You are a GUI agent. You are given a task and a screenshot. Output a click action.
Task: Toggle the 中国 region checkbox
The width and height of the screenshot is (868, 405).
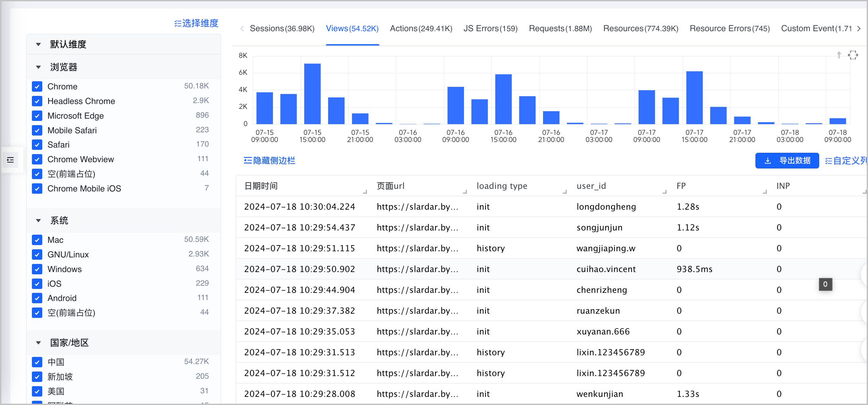37,362
